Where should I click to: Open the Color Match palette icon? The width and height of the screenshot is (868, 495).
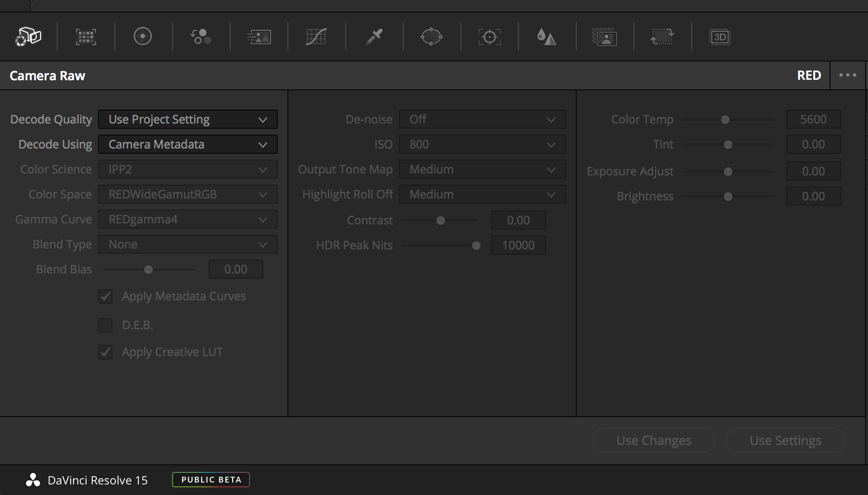(x=86, y=37)
